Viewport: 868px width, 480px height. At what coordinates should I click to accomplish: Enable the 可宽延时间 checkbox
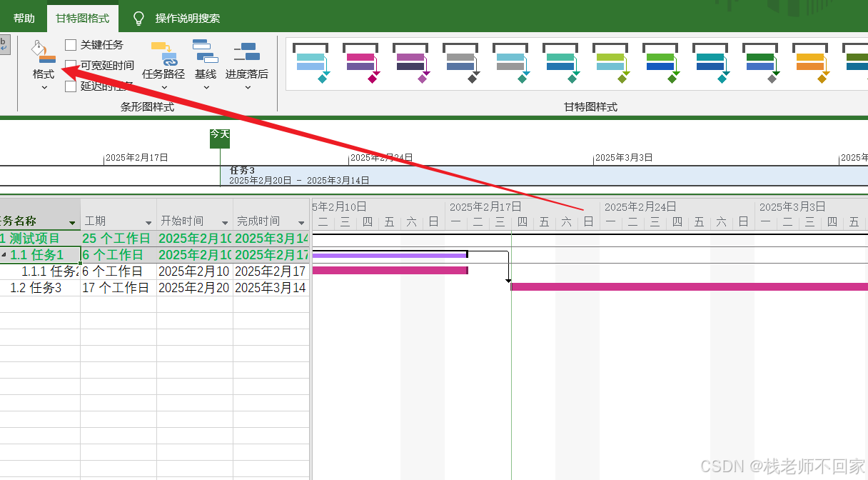(x=71, y=66)
